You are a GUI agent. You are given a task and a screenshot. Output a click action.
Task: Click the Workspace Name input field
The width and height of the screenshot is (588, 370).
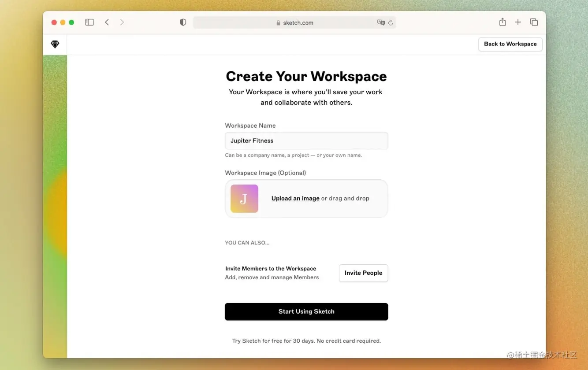(x=306, y=141)
